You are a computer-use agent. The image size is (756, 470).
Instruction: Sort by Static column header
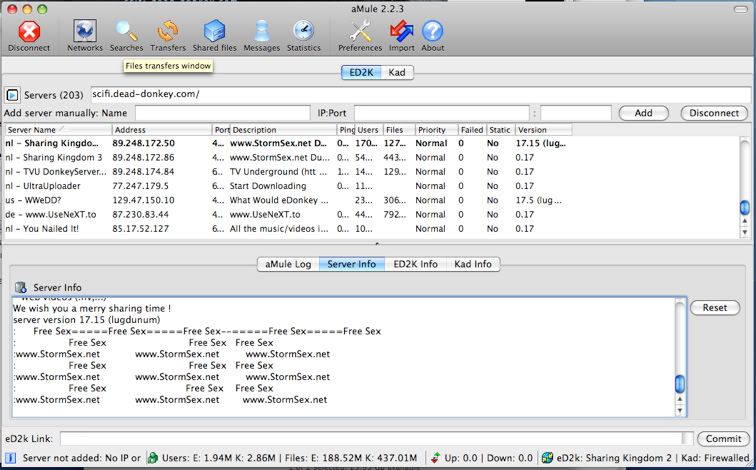click(x=500, y=130)
